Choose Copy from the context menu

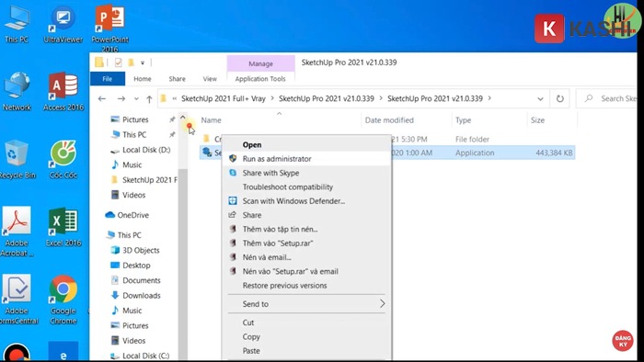[306, 336]
